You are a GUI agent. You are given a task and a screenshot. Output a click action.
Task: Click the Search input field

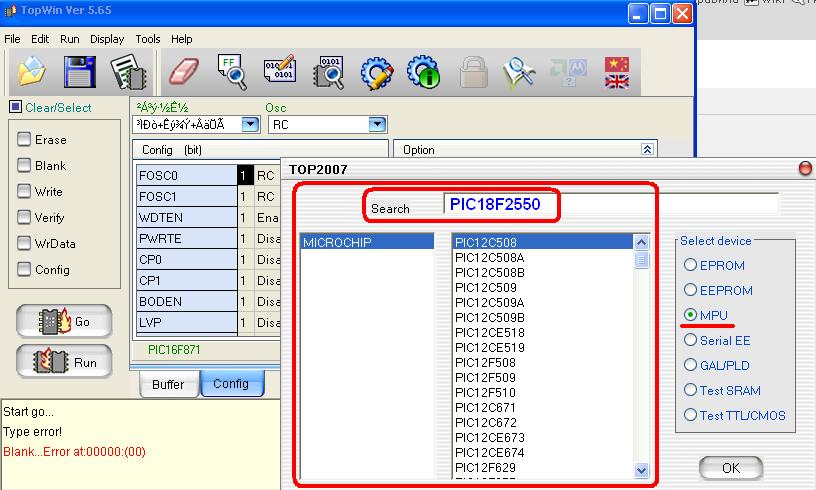click(611, 204)
